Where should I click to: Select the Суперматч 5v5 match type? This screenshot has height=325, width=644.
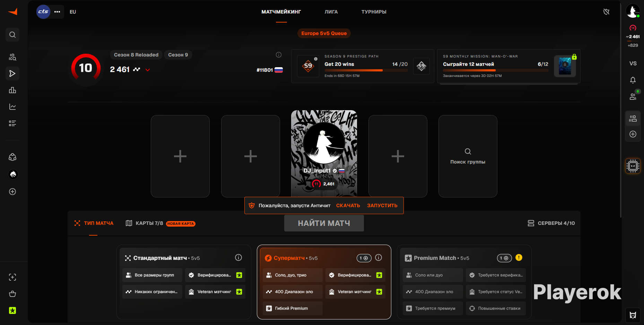[x=324, y=282]
